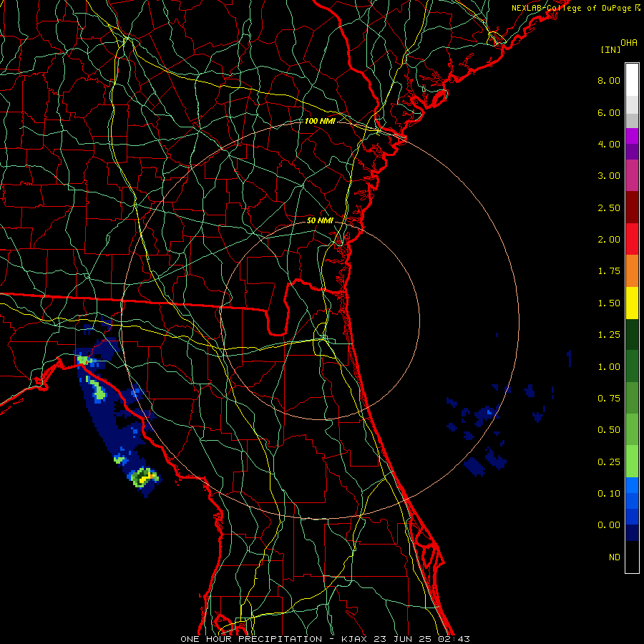This screenshot has width=644, height=644.
Task: Pick the orange legend swatch
Action: [632, 271]
